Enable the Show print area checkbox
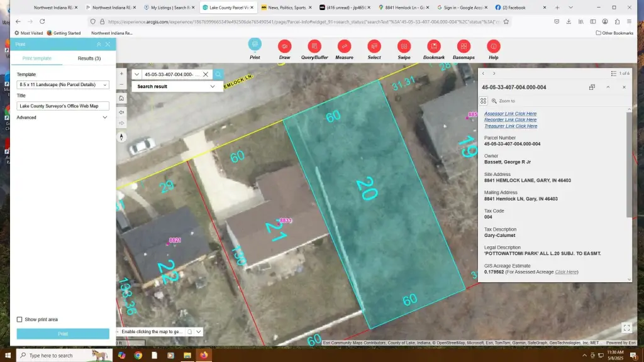Viewport: 644px width, 362px height. pyautogui.click(x=19, y=319)
